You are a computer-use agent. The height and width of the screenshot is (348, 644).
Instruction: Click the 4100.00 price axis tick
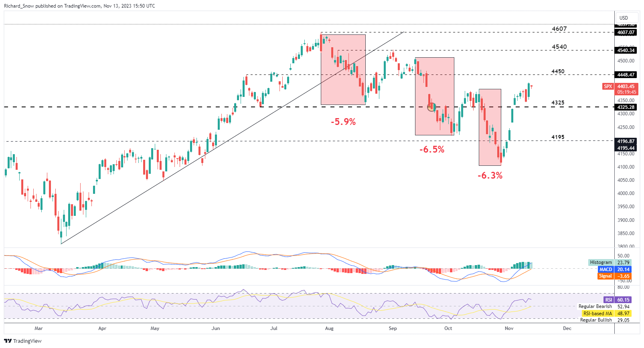[626, 167]
